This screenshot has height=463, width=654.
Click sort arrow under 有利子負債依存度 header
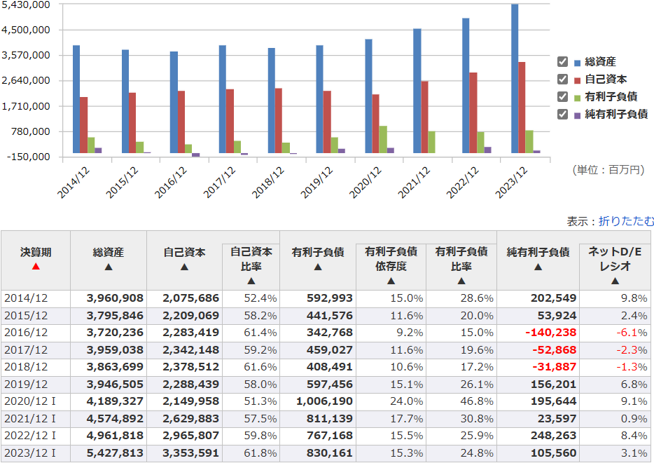[390, 279]
